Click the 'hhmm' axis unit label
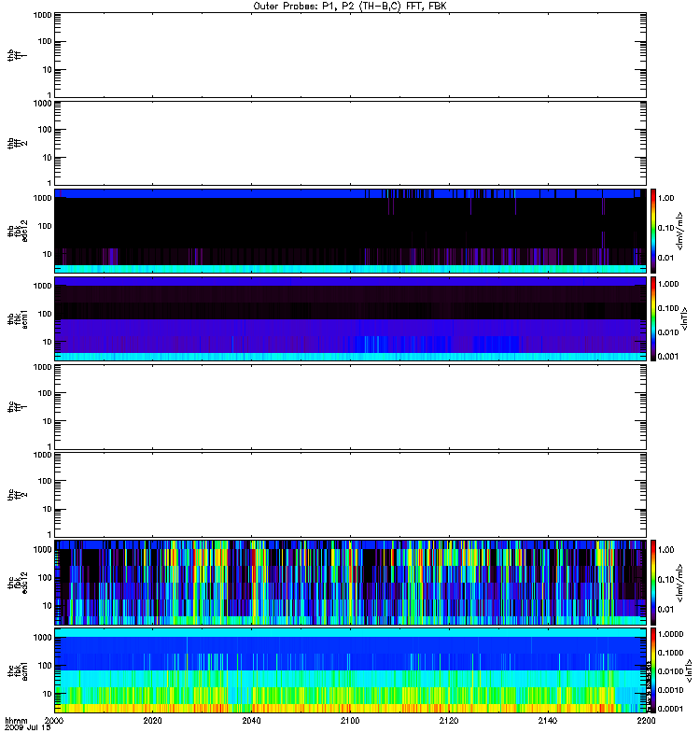The image size is (700, 747). coord(16,720)
